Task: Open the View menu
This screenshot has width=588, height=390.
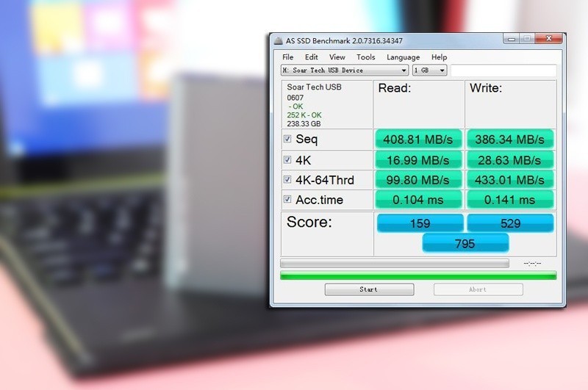Action: pos(337,57)
